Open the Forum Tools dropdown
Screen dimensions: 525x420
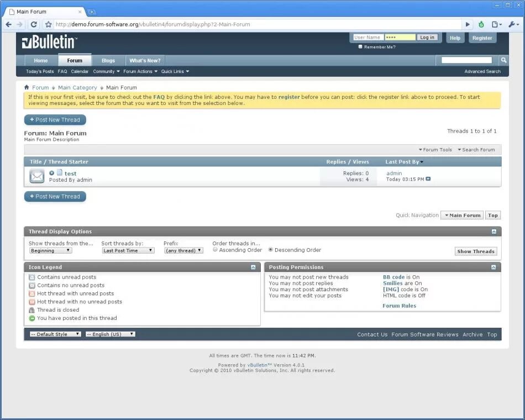click(x=435, y=150)
